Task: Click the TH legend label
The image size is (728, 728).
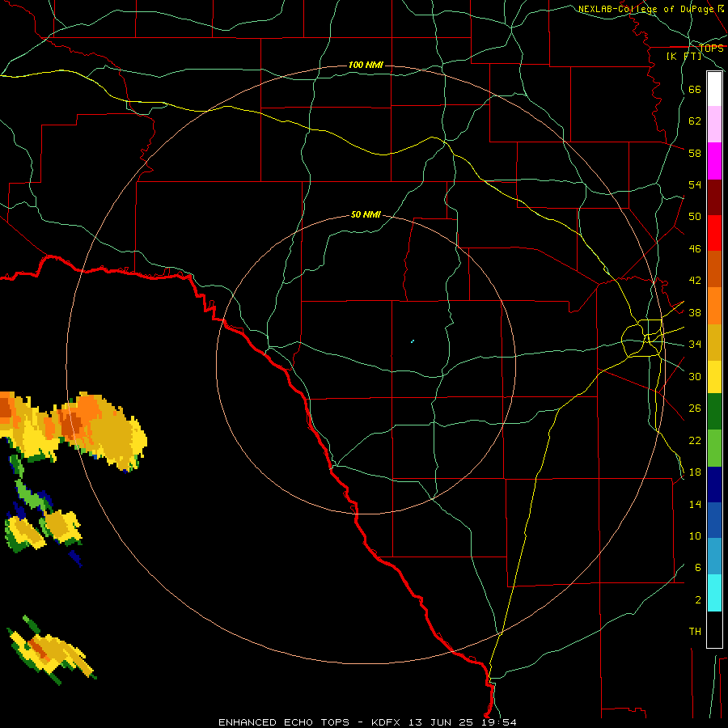Action: [x=695, y=632]
